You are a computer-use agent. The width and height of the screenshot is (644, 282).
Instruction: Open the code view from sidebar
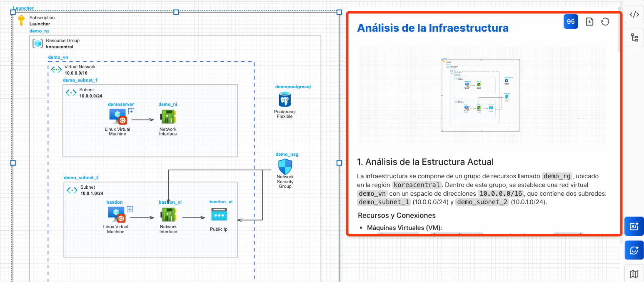coord(634,15)
